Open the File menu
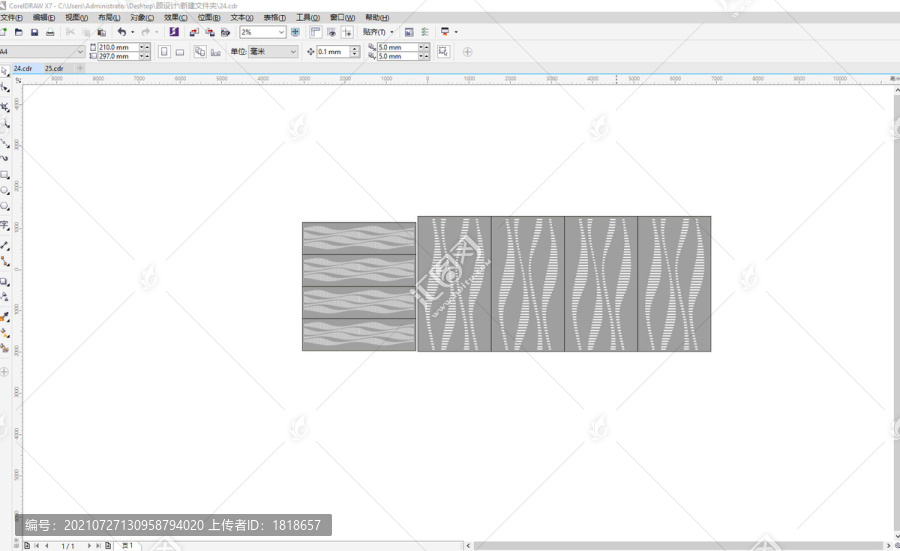Screen dimensions: 900x551 tap(11, 18)
